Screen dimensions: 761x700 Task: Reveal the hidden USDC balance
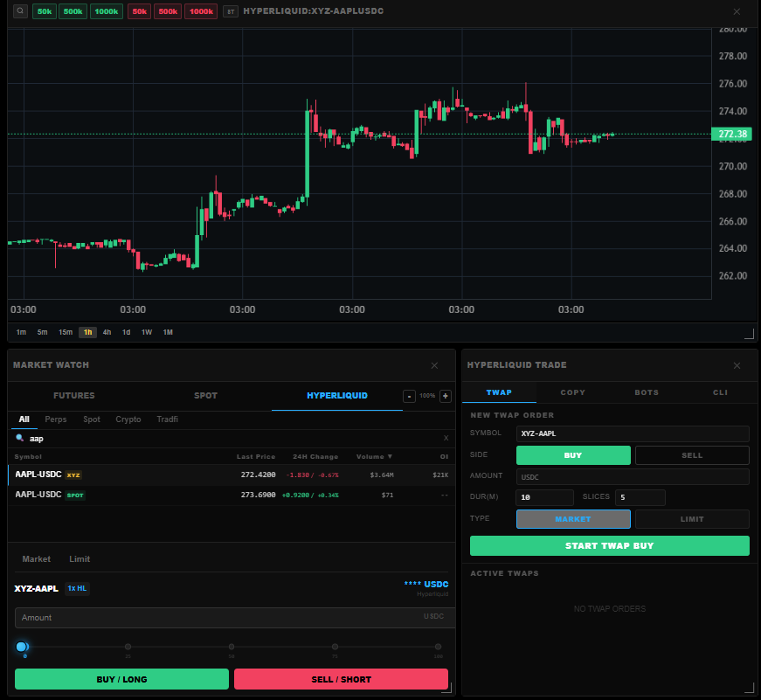(x=426, y=584)
